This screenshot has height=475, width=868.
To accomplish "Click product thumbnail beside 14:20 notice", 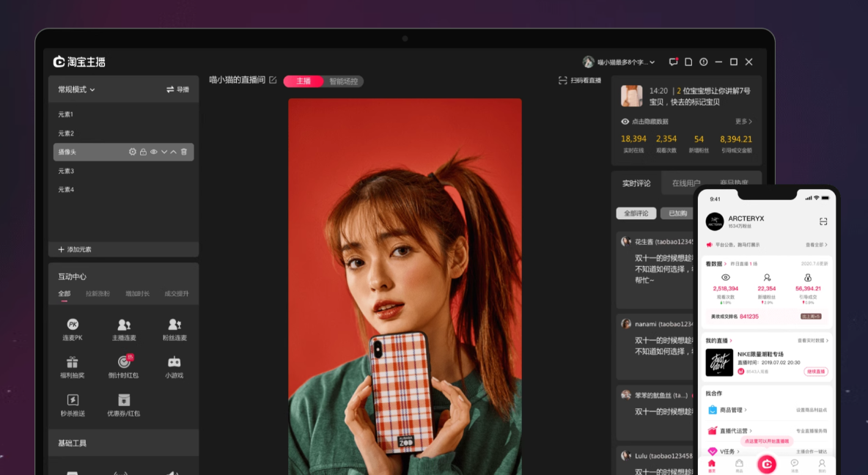I will point(632,96).
